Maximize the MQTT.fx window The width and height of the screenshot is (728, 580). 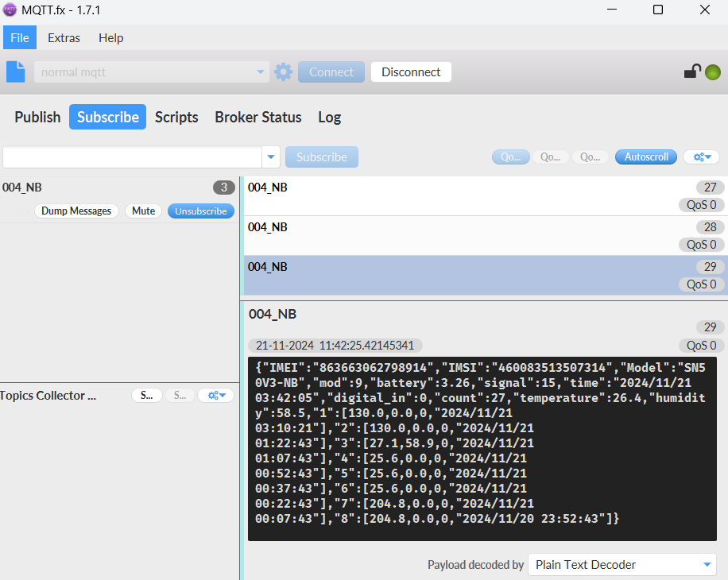658,10
